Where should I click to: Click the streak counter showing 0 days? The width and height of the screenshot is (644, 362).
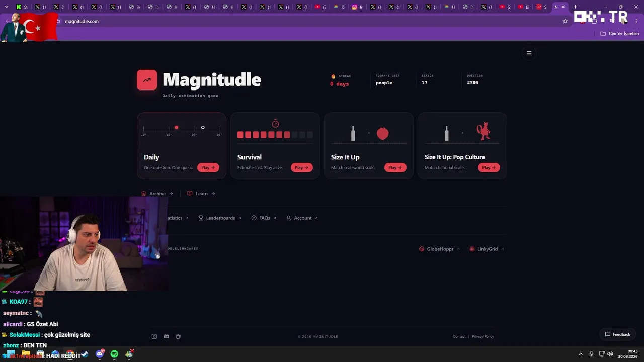[340, 84]
